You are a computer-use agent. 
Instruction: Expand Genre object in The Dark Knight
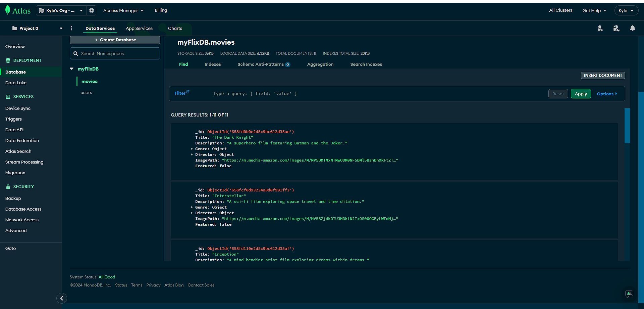point(192,149)
